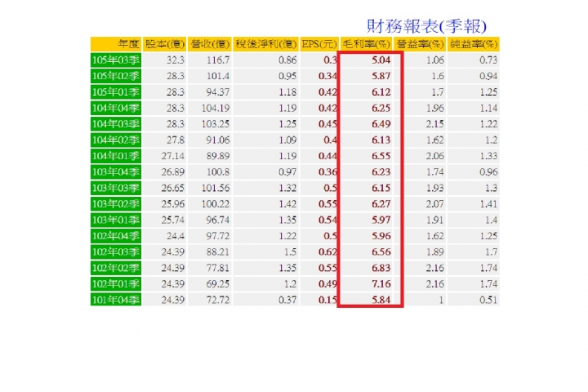Click gross margin value 6.23
Image resolution: width=588 pixels, height=392 pixels.
(x=381, y=172)
